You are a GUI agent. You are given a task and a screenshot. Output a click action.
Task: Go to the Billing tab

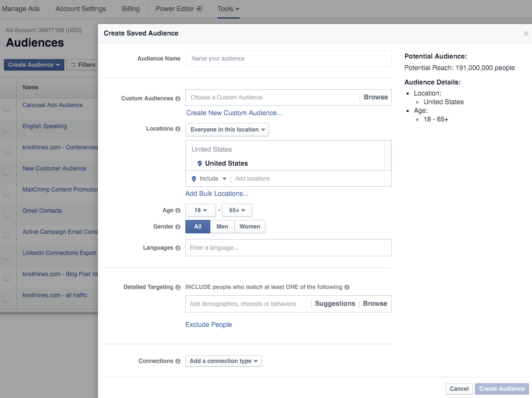131,9
